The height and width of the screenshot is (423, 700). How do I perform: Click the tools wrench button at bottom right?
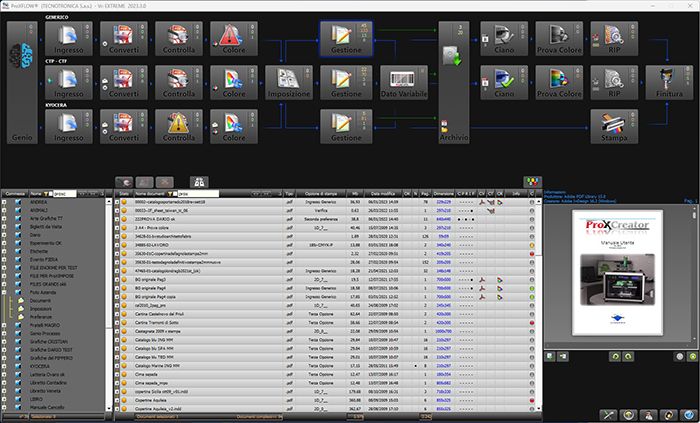click(608, 415)
